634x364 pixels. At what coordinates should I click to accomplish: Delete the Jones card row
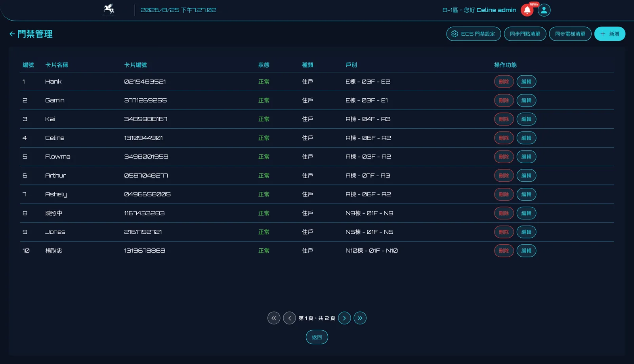click(x=504, y=232)
